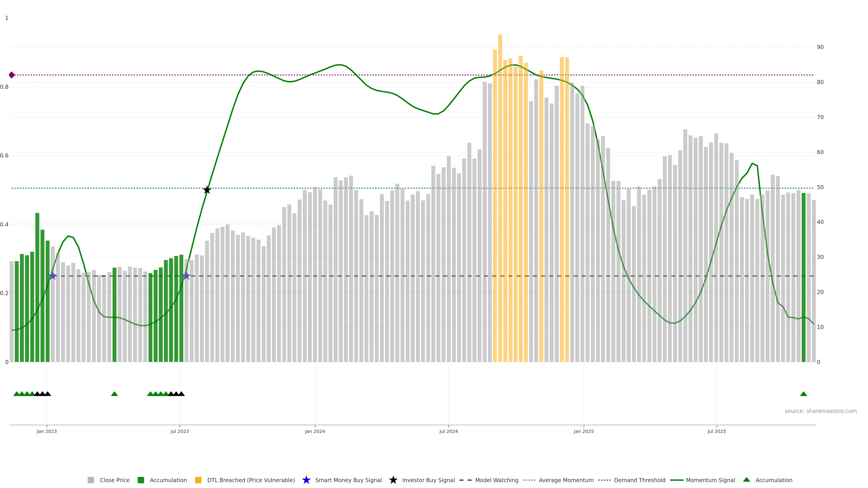This screenshot has width=868, height=488.
Task: Toggle DTL Breached legend entry
Action: point(251,480)
